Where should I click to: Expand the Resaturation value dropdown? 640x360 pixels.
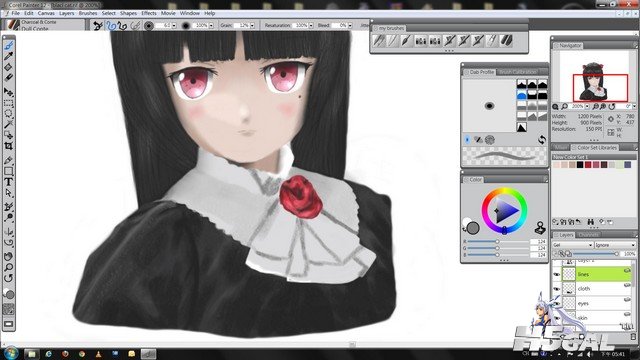(311, 26)
